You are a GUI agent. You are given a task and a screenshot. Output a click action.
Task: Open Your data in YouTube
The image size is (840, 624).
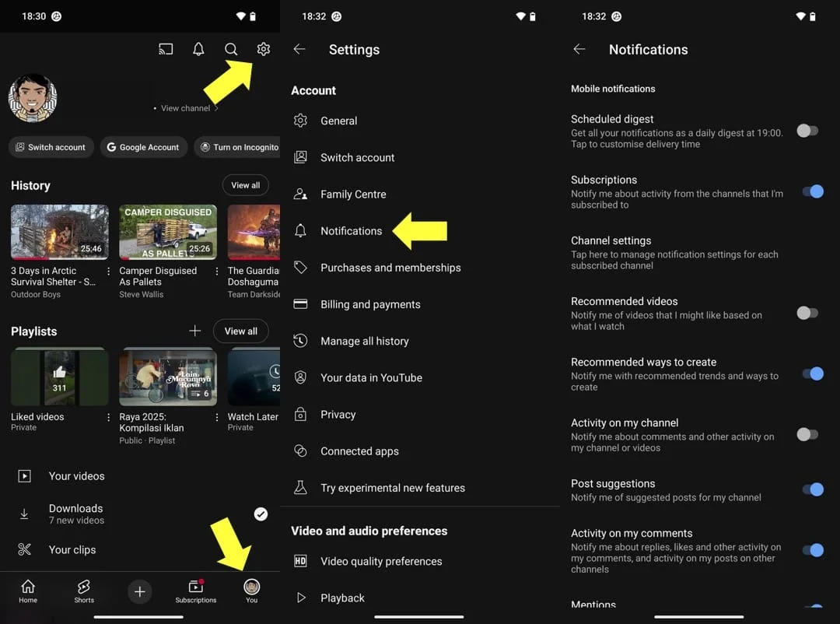click(420, 377)
